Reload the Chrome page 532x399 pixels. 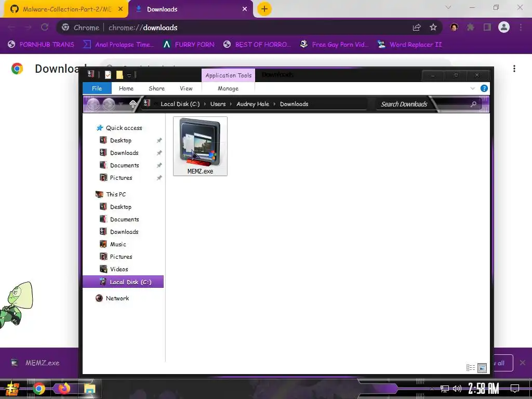[x=45, y=28]
